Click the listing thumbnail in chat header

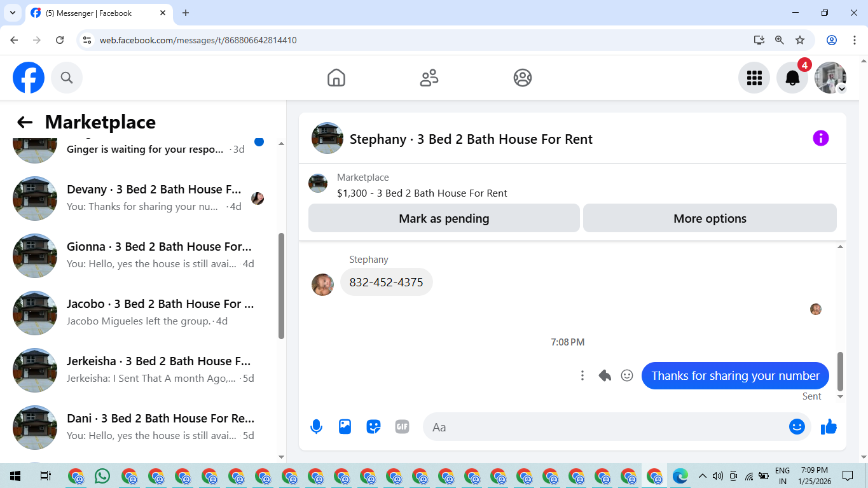(x=327, y=138)
